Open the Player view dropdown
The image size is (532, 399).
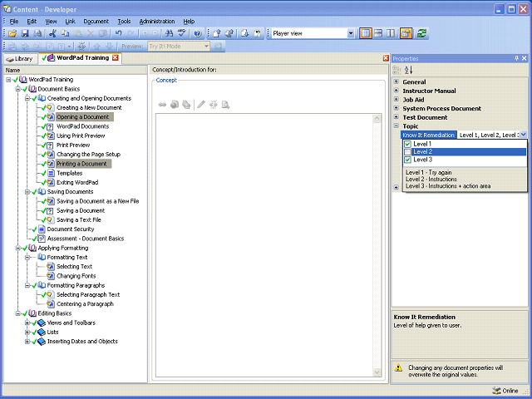[351, 33]
